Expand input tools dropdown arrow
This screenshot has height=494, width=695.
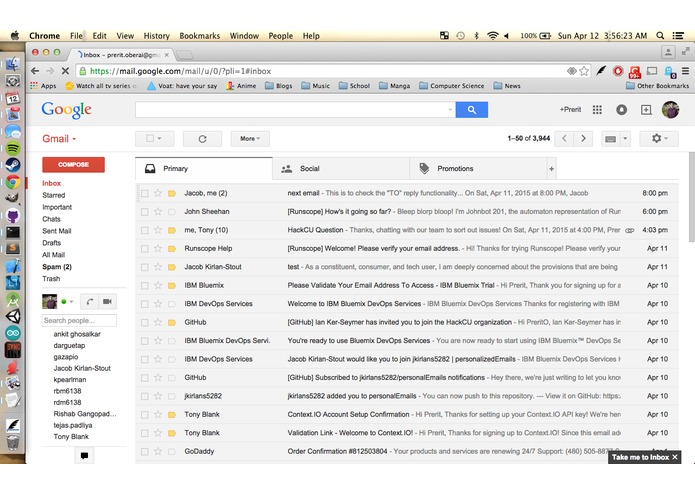[x=625, y=139]
